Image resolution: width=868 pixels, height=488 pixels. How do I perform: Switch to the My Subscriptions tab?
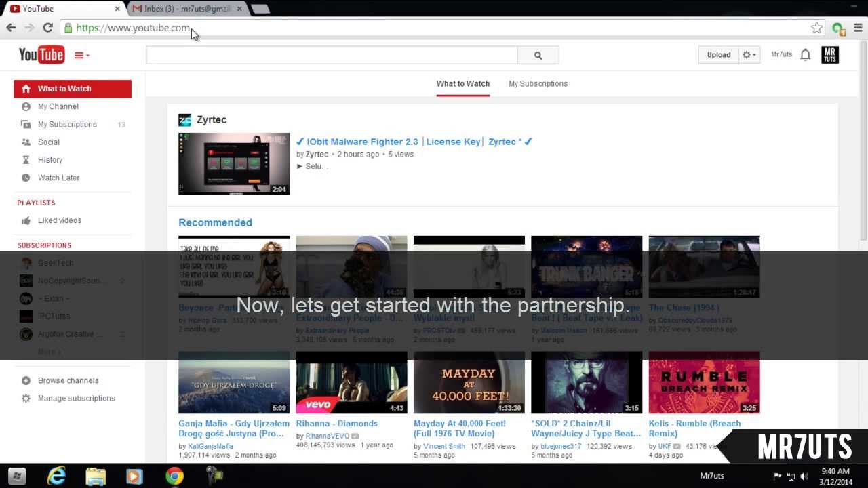pos(538,84)
